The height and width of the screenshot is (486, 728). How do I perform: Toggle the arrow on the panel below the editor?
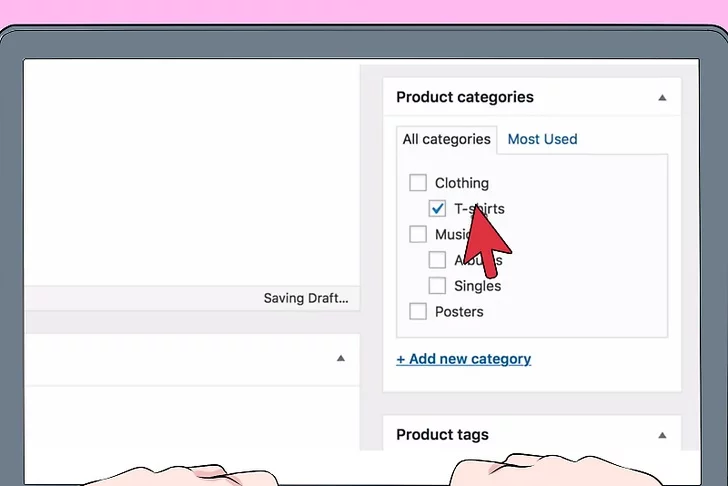coord(340,358)
